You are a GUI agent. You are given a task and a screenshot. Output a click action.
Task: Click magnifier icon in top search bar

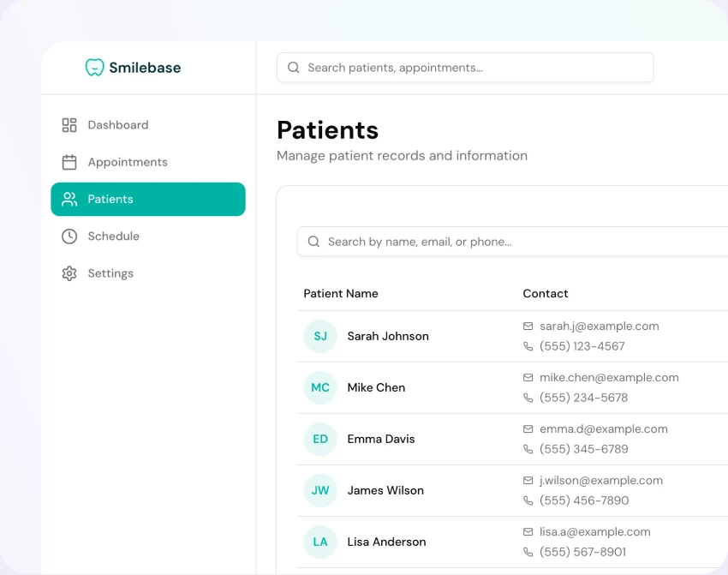(x=294, y=68)
